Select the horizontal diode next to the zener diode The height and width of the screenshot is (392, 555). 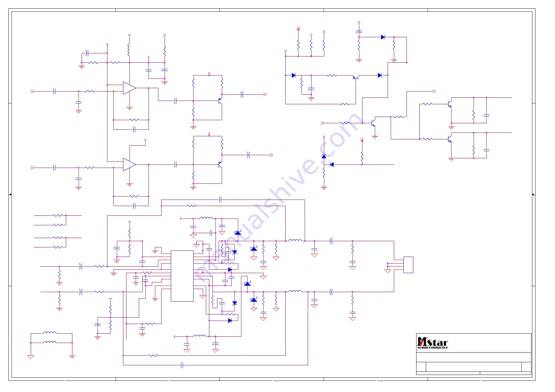tap(332, 164)
